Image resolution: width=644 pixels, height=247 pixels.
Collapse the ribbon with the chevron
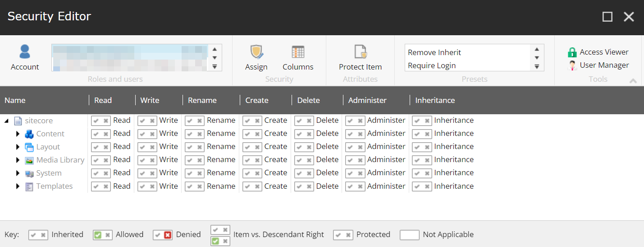(x=633, y=81)
